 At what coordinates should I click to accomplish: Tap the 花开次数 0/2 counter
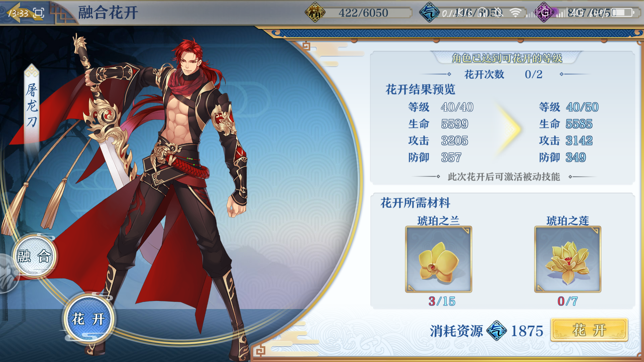pyautogui.click(x=503, y=74)
